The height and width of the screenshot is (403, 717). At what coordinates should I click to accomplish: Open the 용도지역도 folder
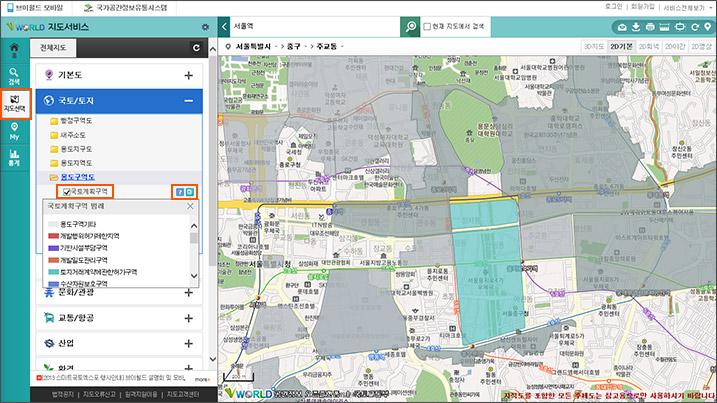[71, 163]
